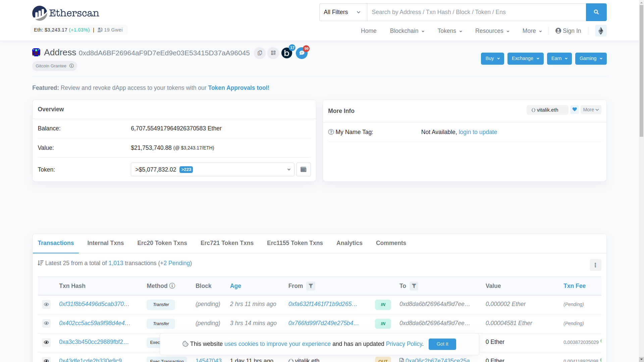
Task: Switch to Erc721 Token Txns tab
Action: point(227,243)
